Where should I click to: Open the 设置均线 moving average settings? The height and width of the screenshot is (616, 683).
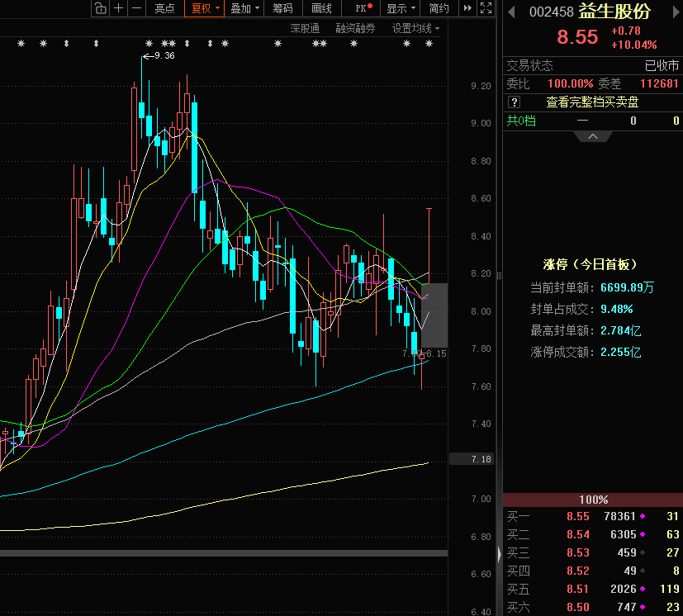pos(415,29)
